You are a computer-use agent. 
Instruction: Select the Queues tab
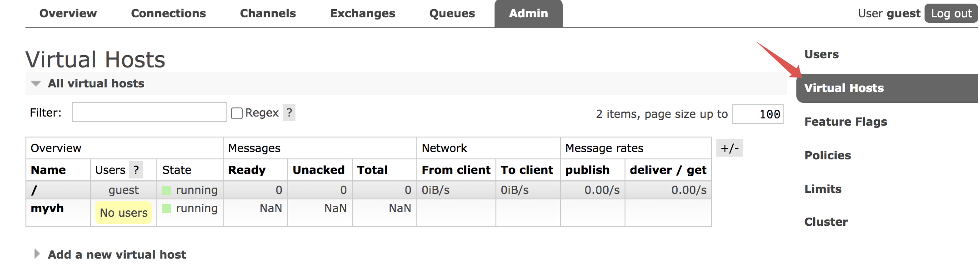(452, 14)
